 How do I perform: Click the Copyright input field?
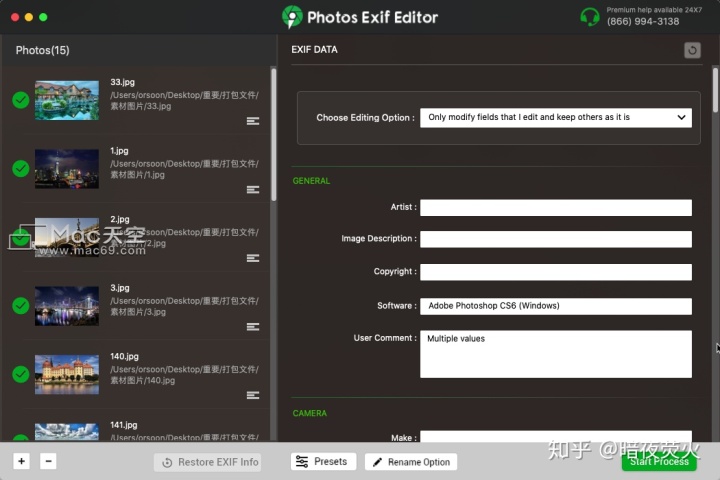pos(556,272)
